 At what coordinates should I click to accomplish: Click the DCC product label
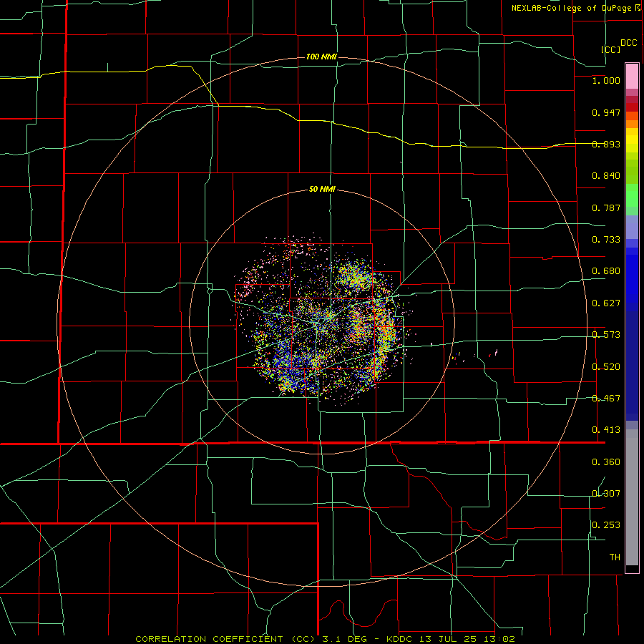[629, 43]
